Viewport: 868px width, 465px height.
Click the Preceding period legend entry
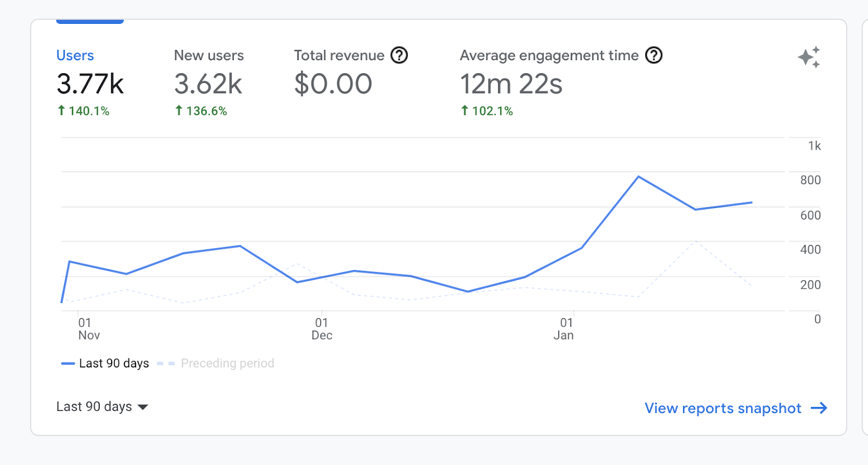pyautogui.click(x=216, y=363)
